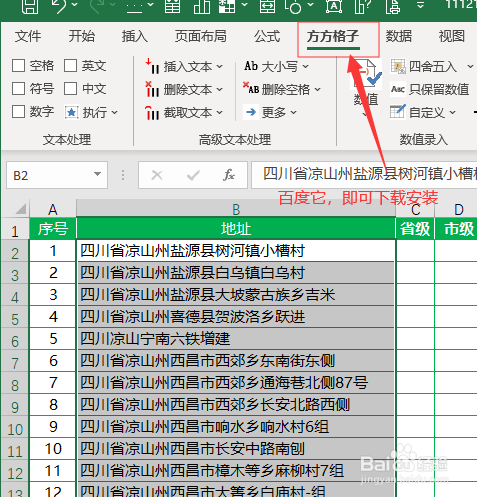
Task: Switch to the 页面布局 tab
Action: 201,36
